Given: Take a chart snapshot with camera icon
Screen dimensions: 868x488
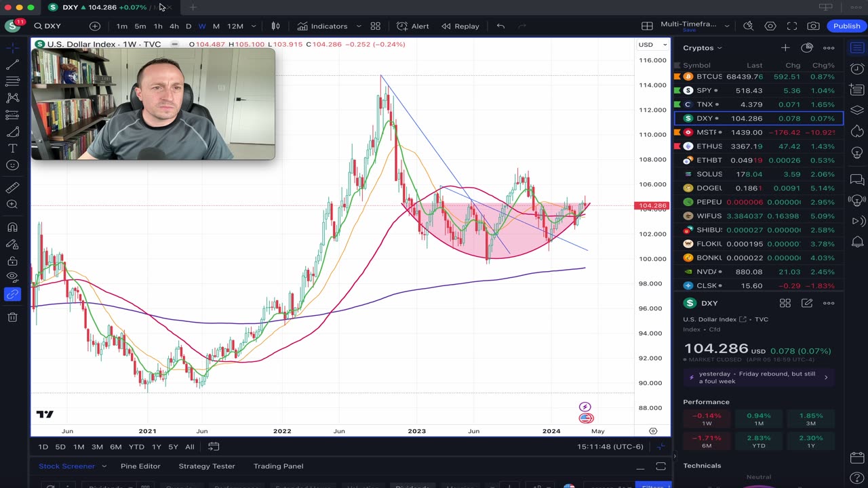Looking at the screenshot, I should coord(814,26).
